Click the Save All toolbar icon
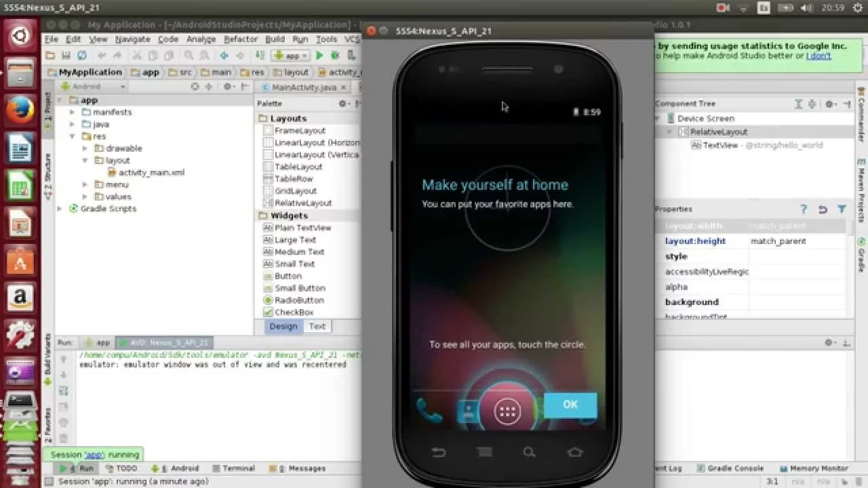Image resolution: width=868 pixels, height=488 pixels. [x=66, y=56]
